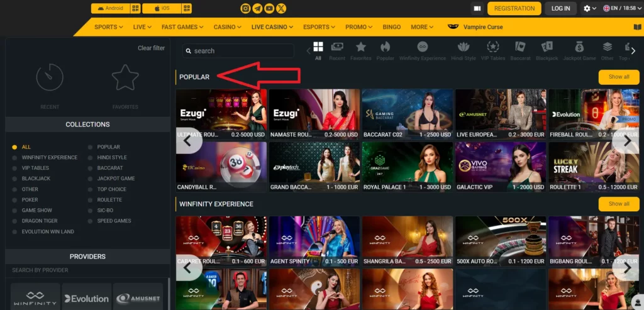644x310 pixels.
Task: Expand the FAST GAMES menu
Action: click(x=182, y=27)
